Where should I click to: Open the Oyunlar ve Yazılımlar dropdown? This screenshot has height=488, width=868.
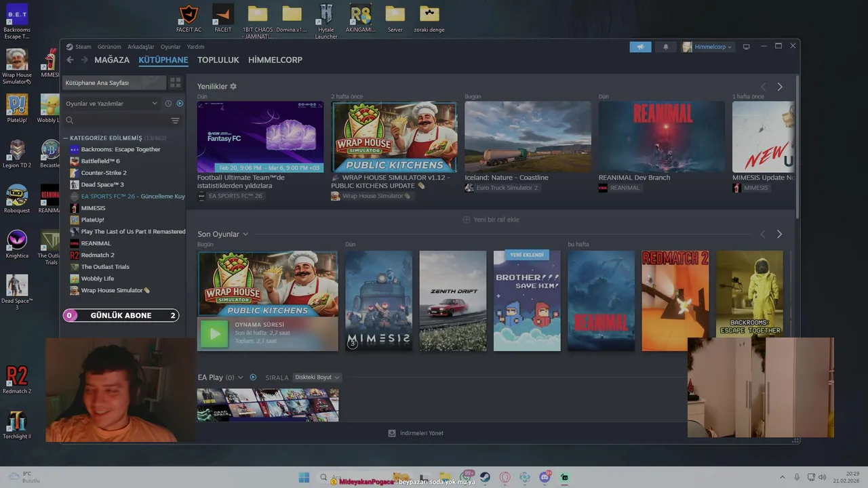click(111, 104)
